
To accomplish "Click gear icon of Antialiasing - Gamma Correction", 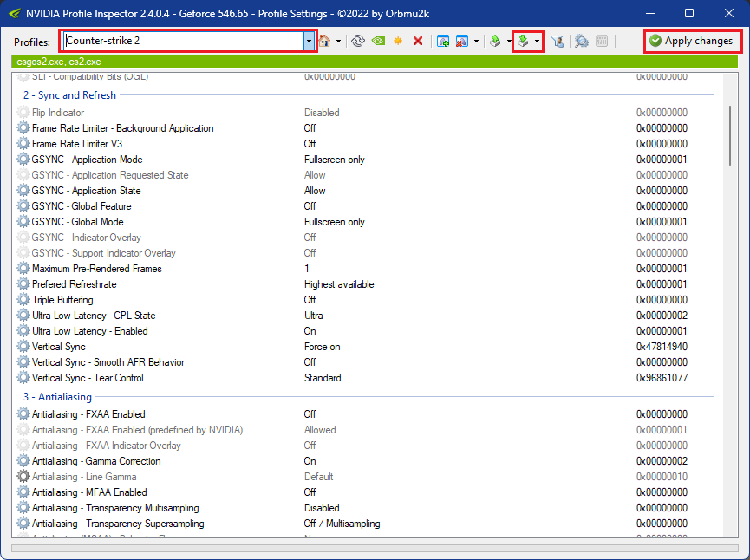I will pyautogui.click(x=23, y=461).
